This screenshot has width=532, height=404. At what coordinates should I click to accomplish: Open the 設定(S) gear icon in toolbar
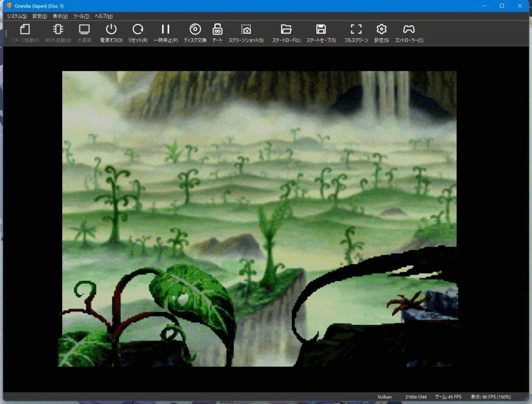click(382, 33)
